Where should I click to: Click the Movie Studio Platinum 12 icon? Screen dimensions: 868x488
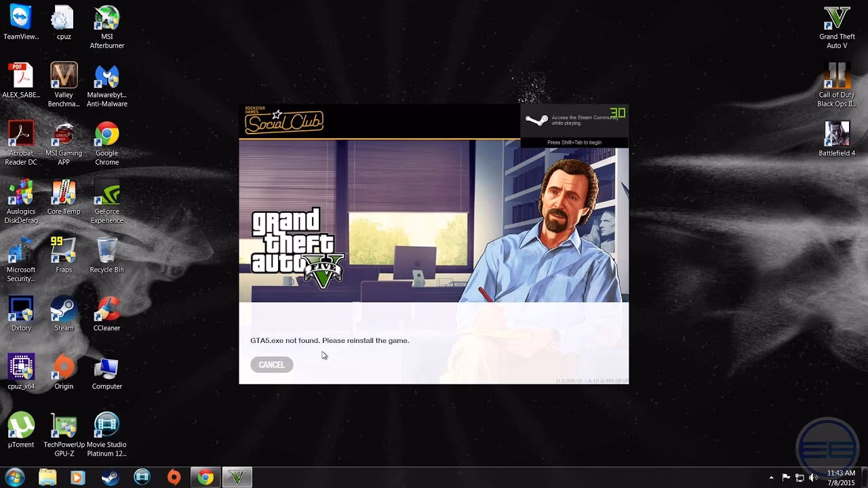107,435
